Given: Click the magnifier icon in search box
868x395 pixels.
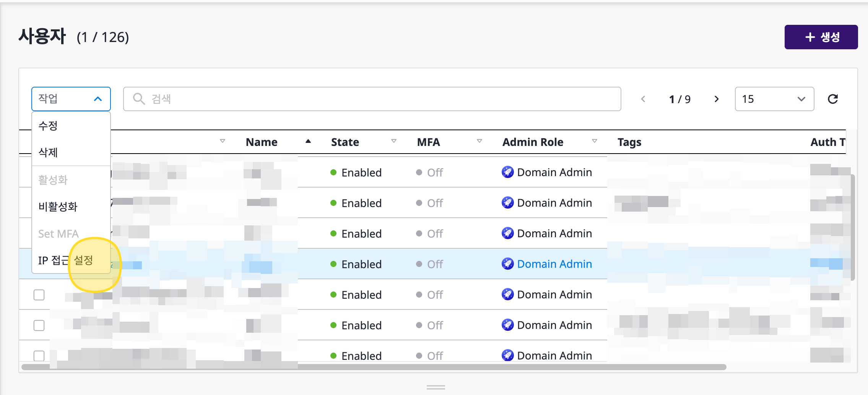Looking at the screenshot, I should point(138,99).
